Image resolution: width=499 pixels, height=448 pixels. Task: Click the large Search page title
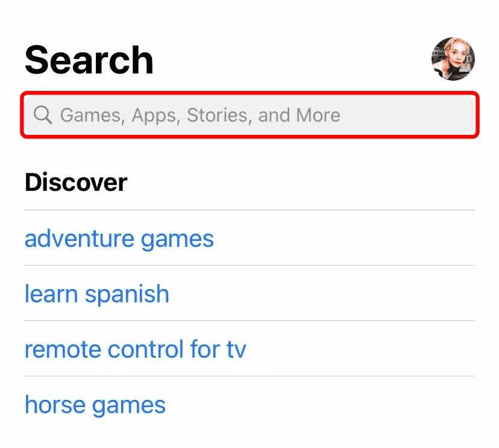click(89, 60)
